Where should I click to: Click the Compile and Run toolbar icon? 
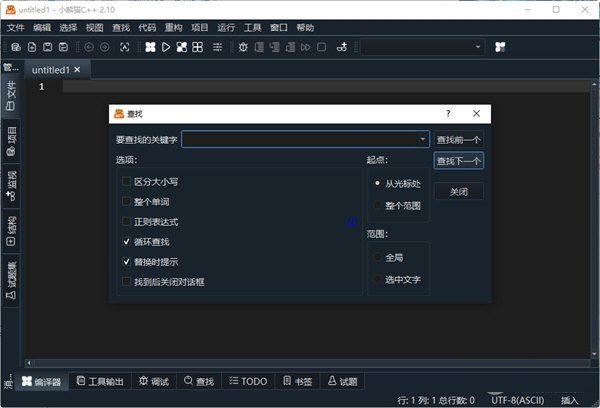point(182,47)
